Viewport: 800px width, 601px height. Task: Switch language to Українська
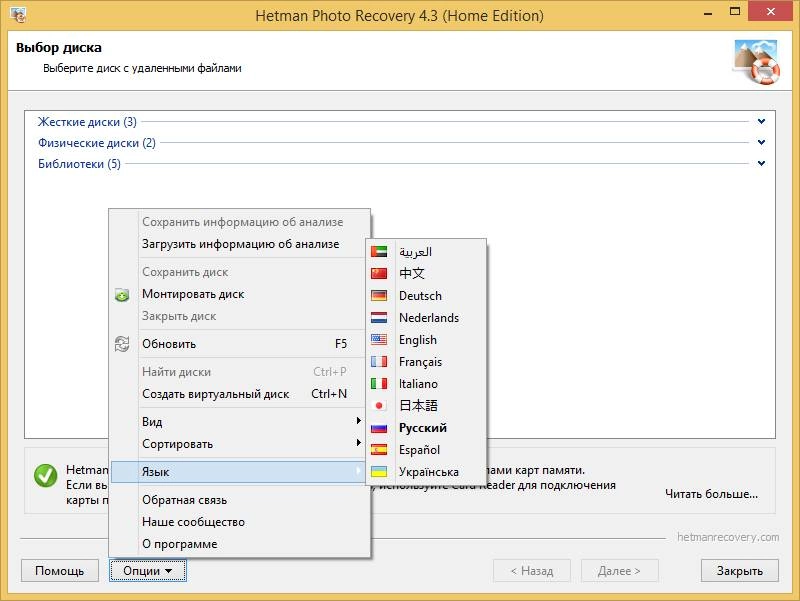[426, 472]
